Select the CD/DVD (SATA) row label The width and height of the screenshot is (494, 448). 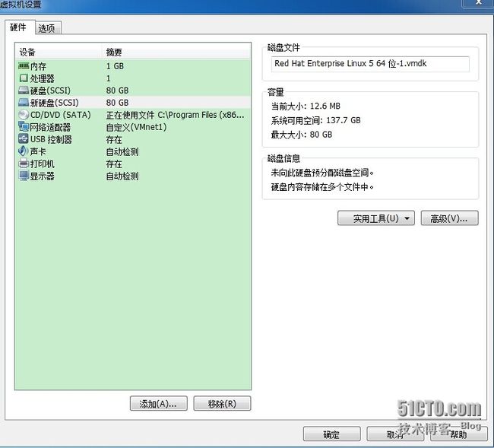[x=61, y=115]
